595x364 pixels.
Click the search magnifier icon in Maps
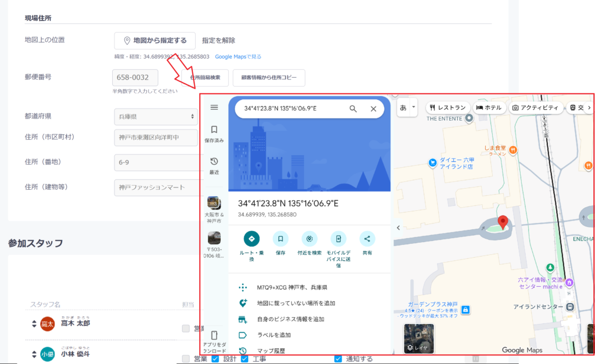[x=353, y=109]
